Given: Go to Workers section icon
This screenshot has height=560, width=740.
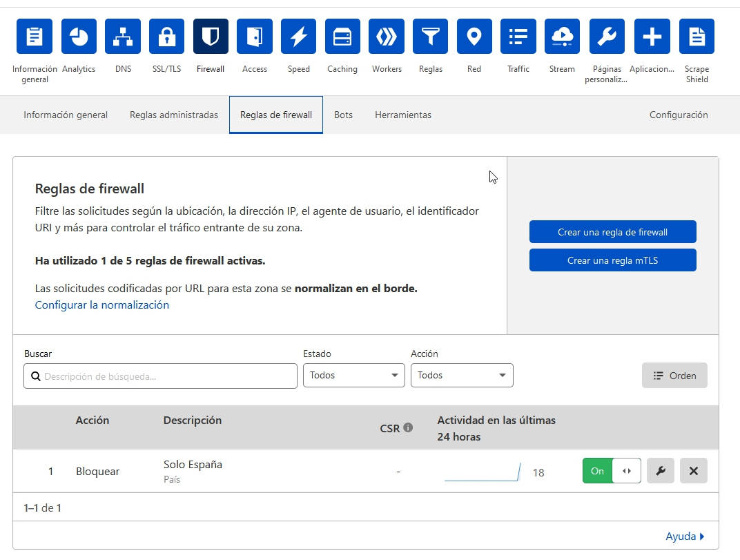Looking at the screenshot, I should coord(387,37).
